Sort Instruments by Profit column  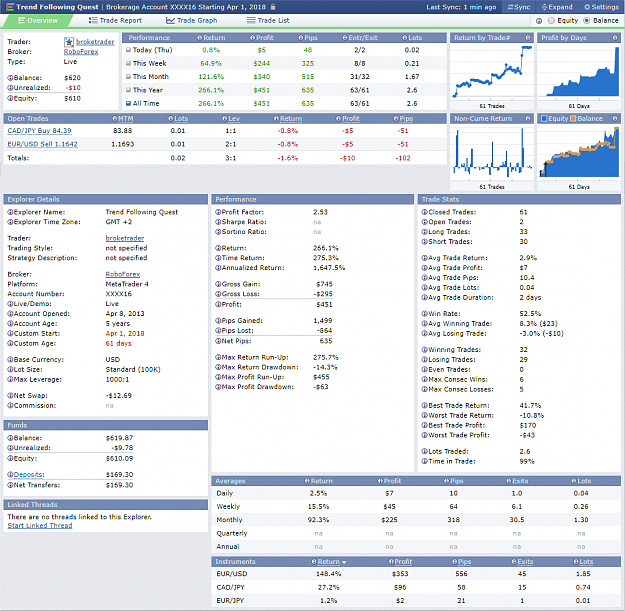[x=403, y=562]
